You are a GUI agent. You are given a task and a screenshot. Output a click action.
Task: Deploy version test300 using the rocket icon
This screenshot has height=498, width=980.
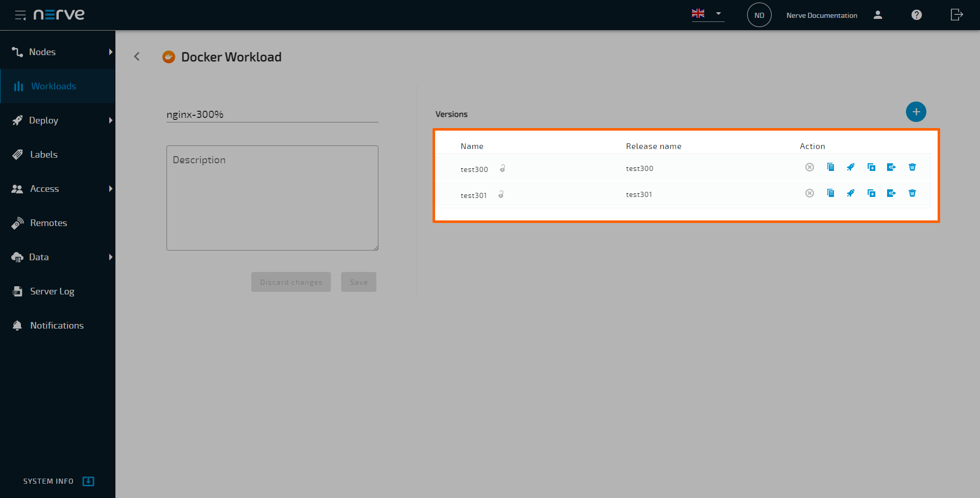[x=850, y=167]
